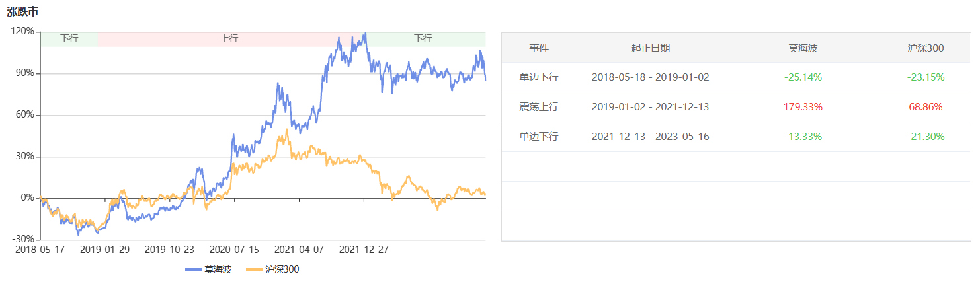Click date range 2019-01-02 - 2021-12-13
Image resolution: width=980 pixels, height=282 pixels.
pos(650,107)
